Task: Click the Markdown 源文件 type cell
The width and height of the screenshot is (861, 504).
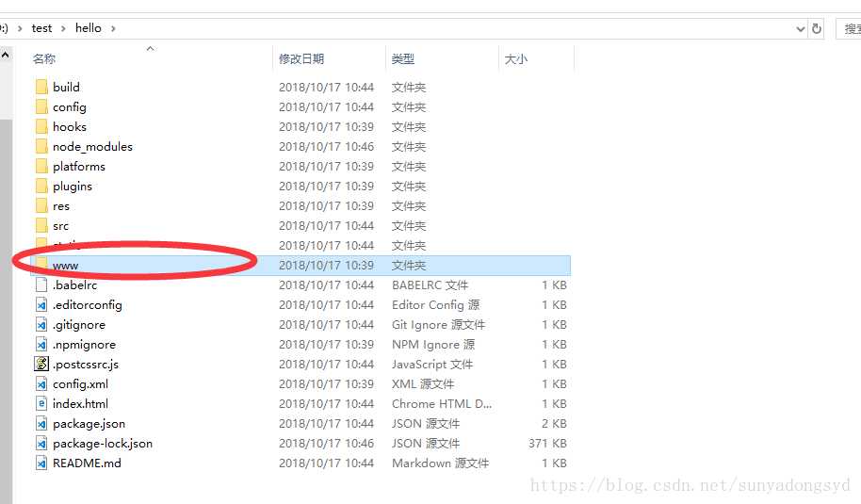Action: [440, 463]
